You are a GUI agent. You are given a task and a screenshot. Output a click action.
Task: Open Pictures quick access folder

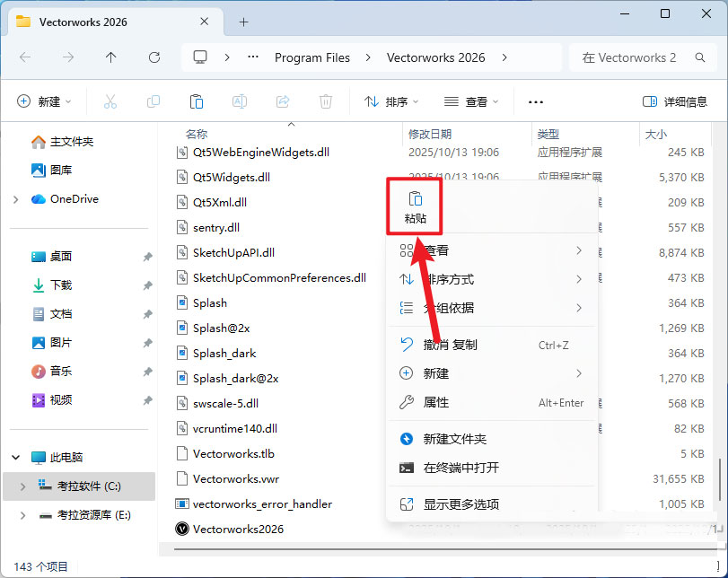point(51,343)
